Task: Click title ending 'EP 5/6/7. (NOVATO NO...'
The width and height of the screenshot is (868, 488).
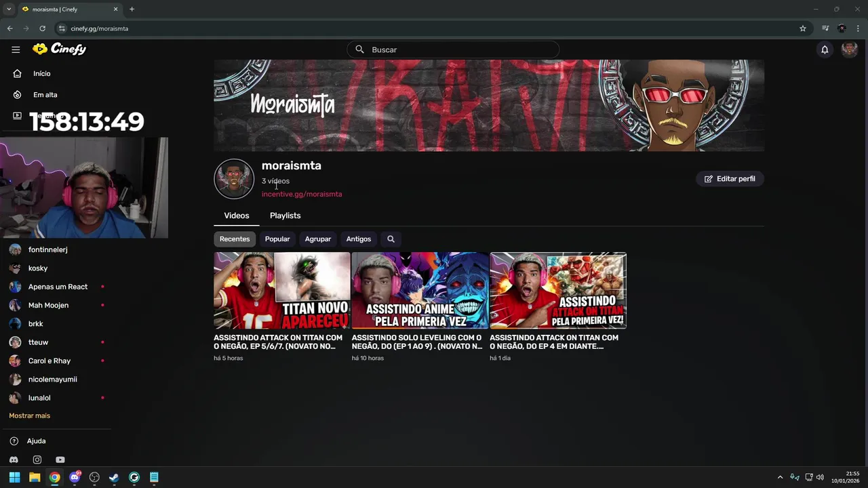Action: click(x=278, y=342)
